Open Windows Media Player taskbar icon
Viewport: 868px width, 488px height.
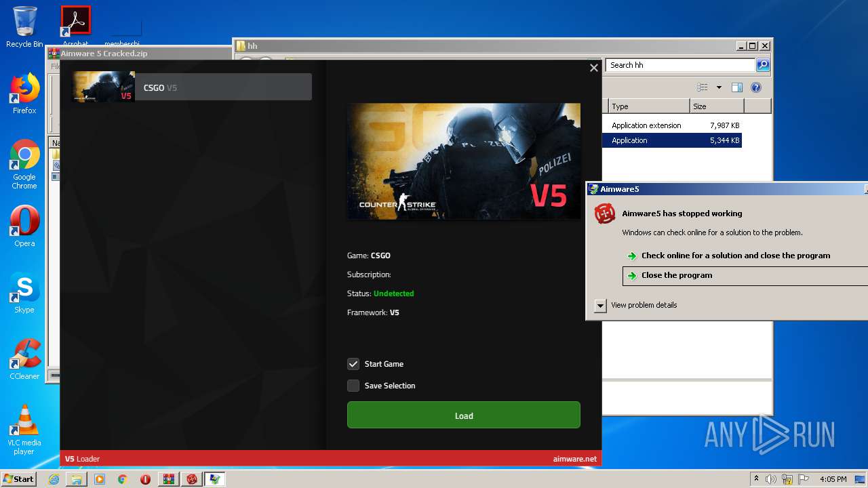[100, 479]
